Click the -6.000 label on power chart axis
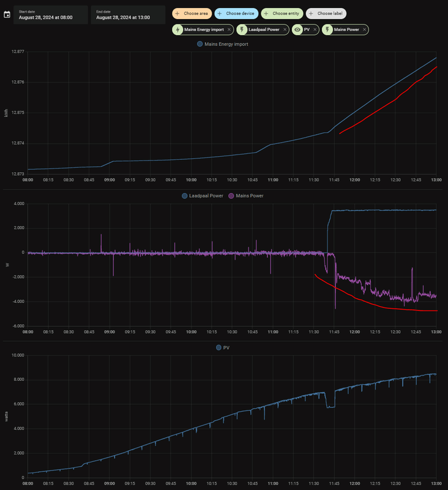Viewport: 448px width, 490px height. pyautogui.click(x=18, y=326)
